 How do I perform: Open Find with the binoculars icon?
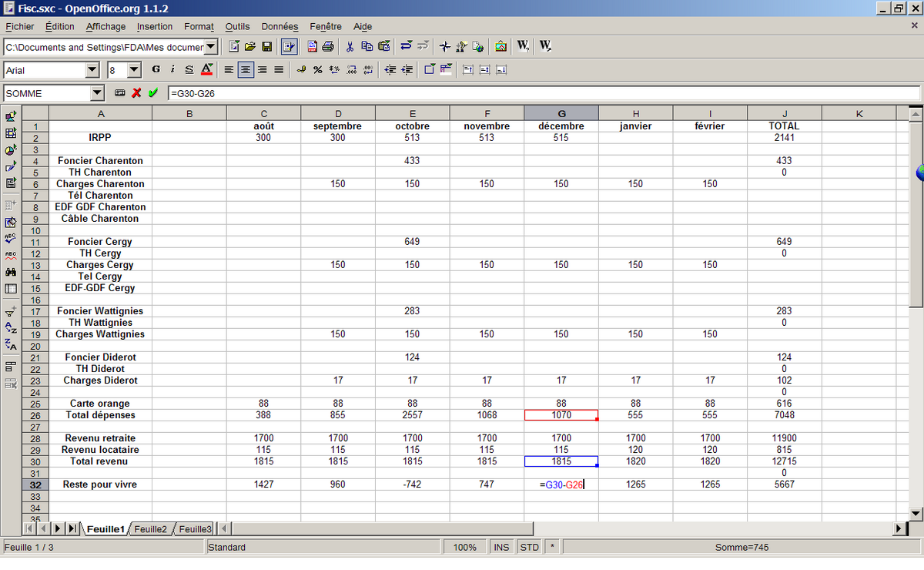11,272
